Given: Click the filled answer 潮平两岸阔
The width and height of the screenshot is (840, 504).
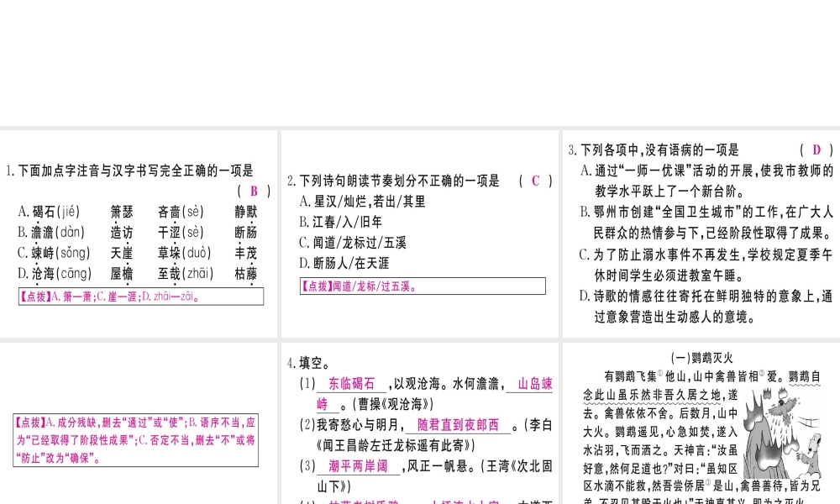Looking at the screenshot, I should pyautogui.click(x=358, y=466).
